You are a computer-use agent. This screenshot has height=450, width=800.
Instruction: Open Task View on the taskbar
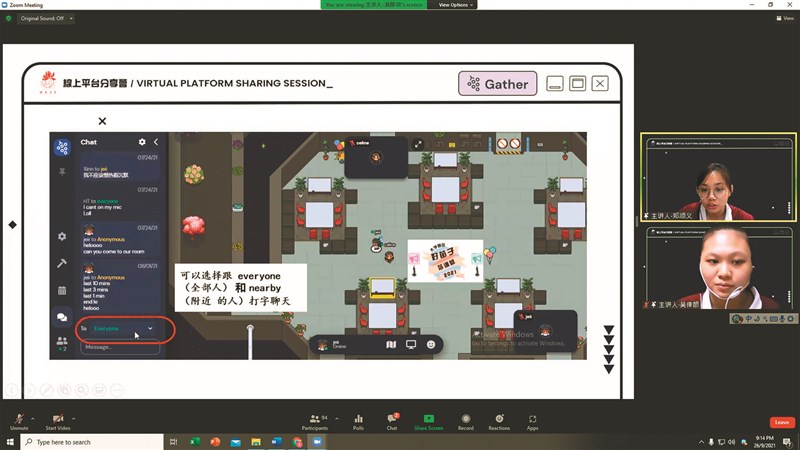point(173,442)
